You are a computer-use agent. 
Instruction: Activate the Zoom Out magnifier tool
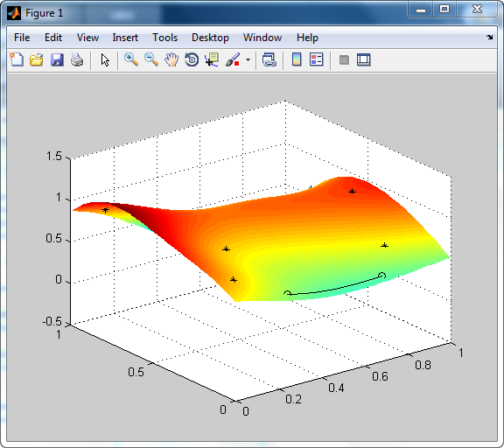coord(151,59)
